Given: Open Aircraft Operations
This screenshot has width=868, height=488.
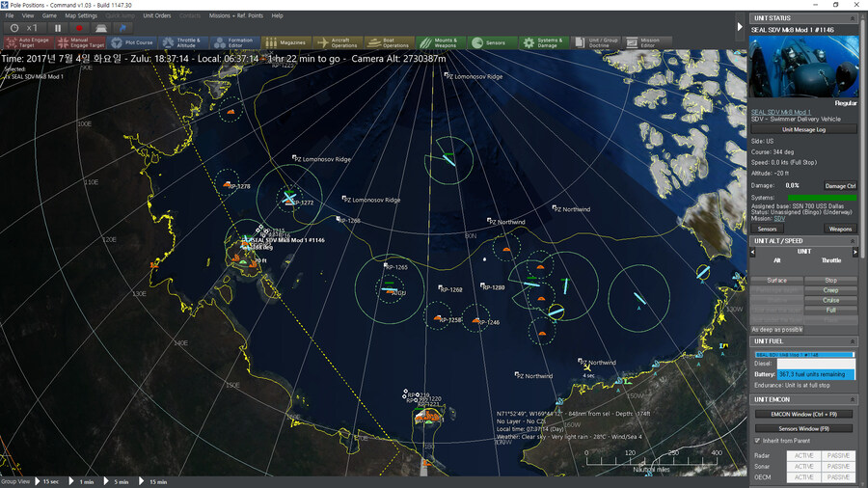Looking at the screenshot, I should pos(338,42).
